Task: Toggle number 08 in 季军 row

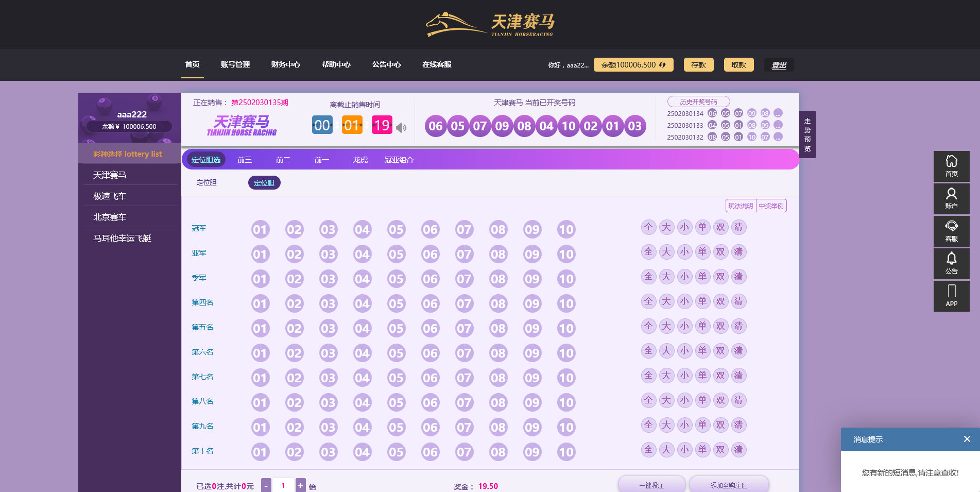Action: click(x=498, y=279)
